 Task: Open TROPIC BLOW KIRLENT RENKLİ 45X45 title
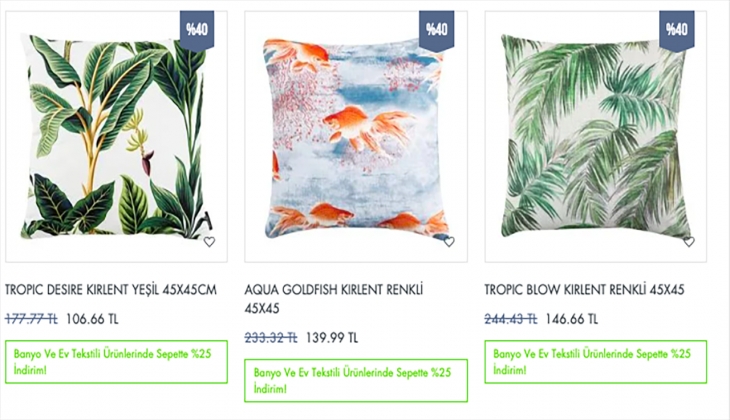(x=584, y=290)
